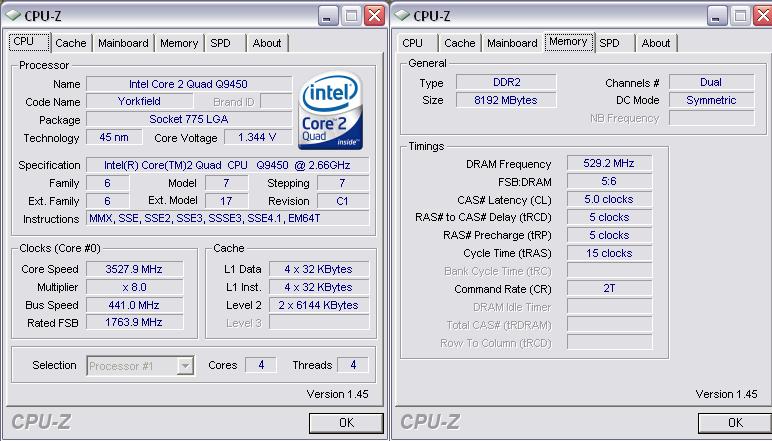This screenshot has height=441, width=772.
Task: Click processor name Intel Core 2 Quad Q9450
Action: [x=189, y=84]
